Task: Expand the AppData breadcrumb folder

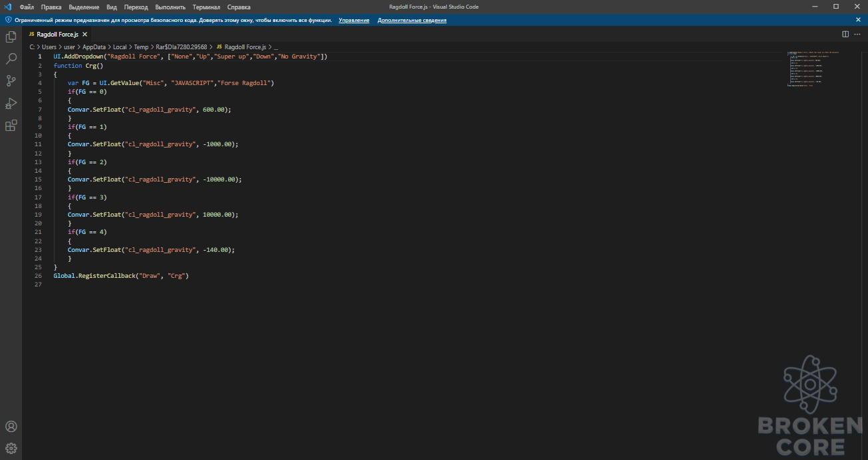Action: coord(94,47)
